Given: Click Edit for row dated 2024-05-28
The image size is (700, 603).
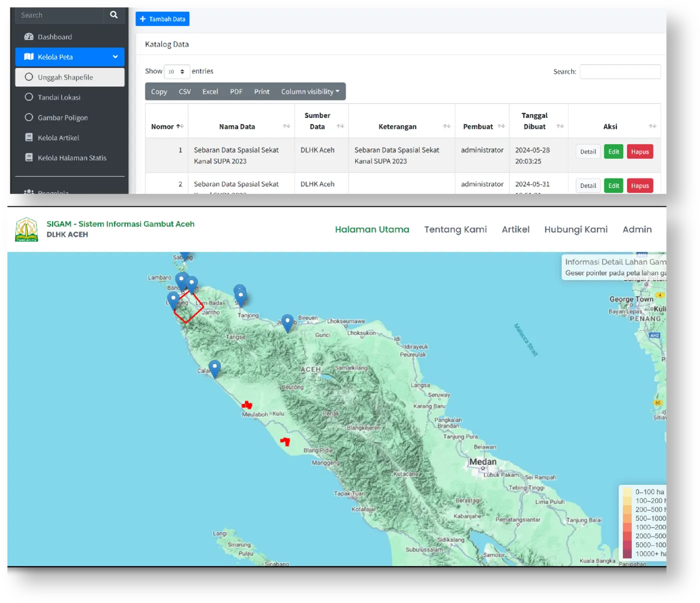Looking at the screenshot, I should (x=613, y=151).
